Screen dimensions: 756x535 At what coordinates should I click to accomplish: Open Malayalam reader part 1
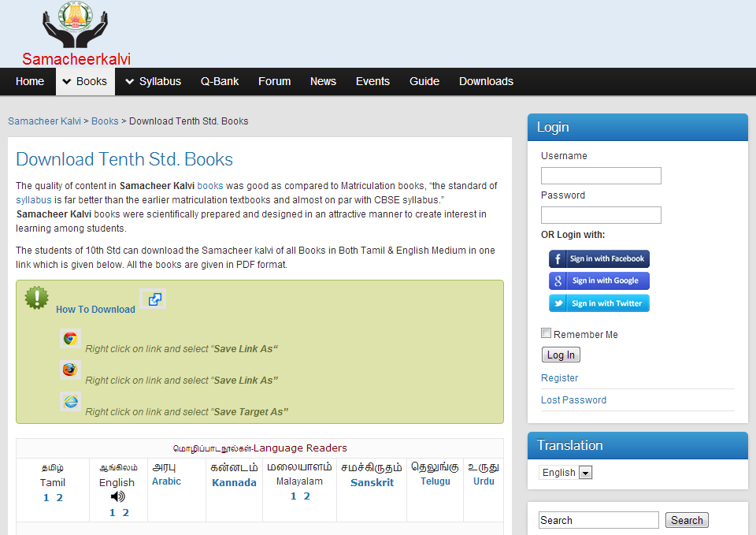tap(294, 496)
